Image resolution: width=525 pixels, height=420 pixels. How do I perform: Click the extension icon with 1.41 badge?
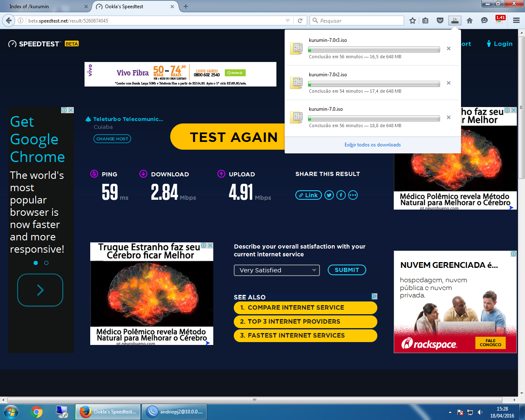(500, 20)
